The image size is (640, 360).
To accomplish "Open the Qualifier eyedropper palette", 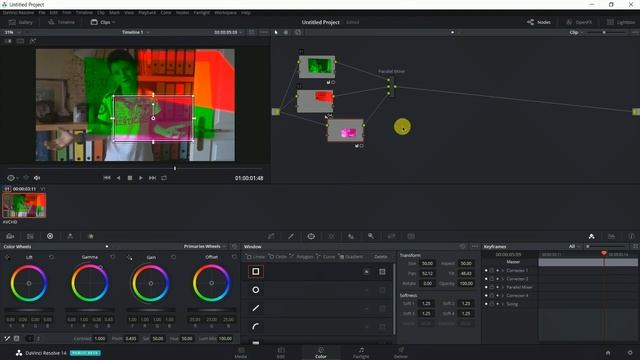I will [291, 236].
